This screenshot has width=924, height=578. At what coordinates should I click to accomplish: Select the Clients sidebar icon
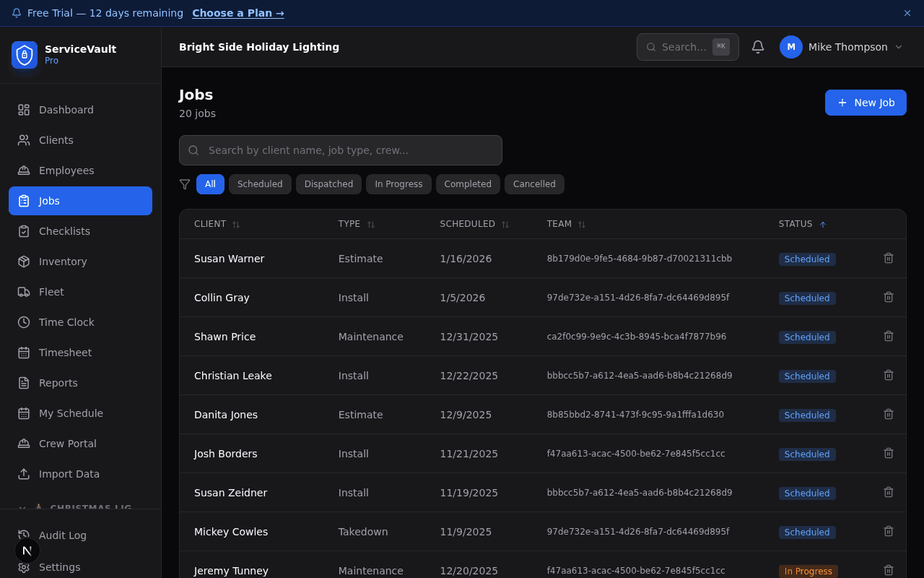click(x=22, y=140)
